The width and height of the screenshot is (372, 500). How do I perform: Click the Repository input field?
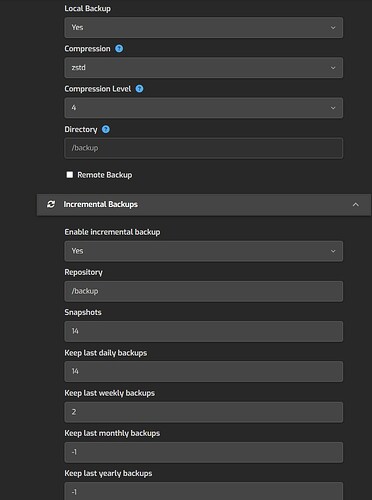203,291
